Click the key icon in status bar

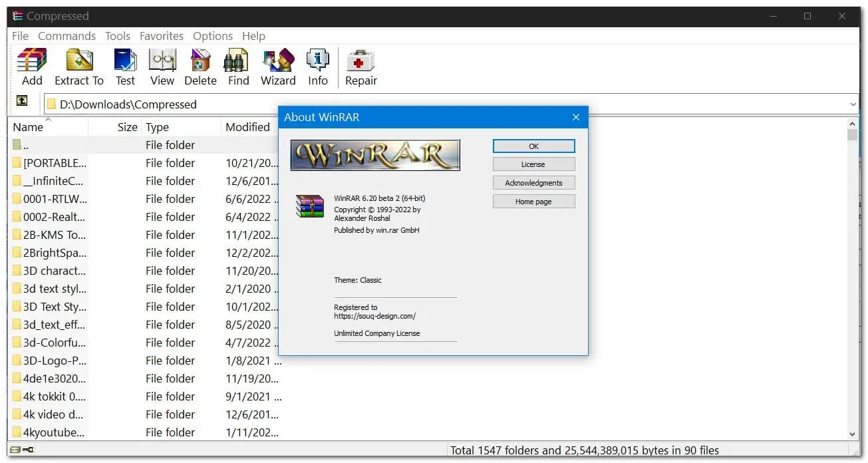pos(28,450)
